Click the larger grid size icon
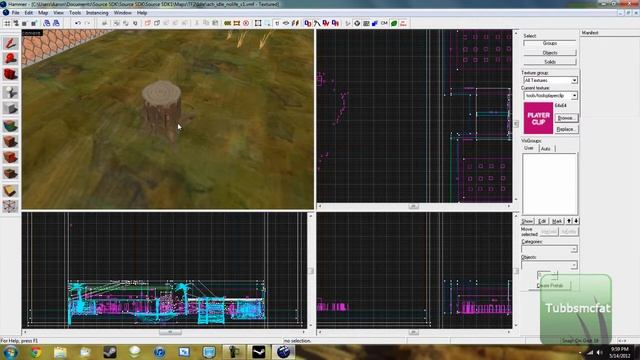This screenshot has height=360, width=640. pos(33,23)
